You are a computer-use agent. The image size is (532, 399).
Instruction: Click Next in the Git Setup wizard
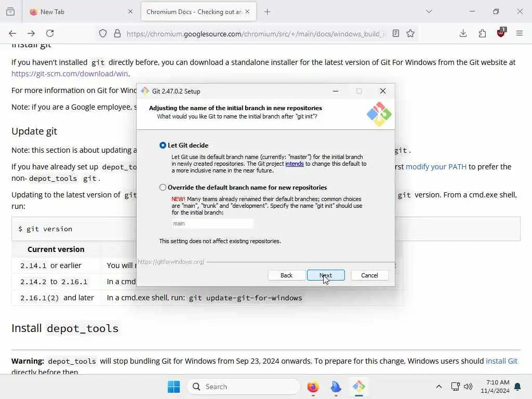326,275
